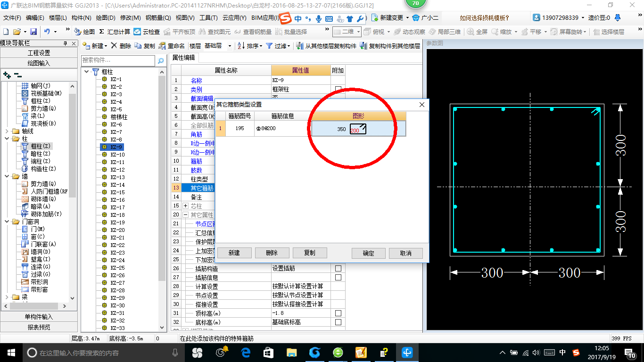The height and width of the screenshot is (362, 644).
Task: Click 新建 in the 其它箍筋类型设置 dialog
Action: point(234,253)
